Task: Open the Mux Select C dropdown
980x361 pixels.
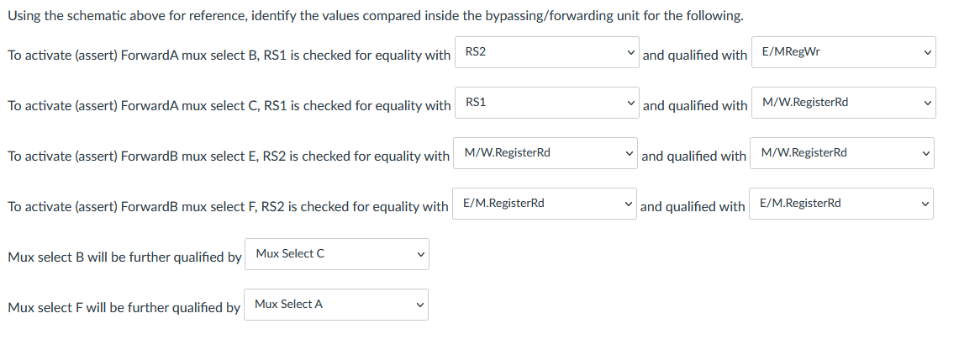Action: pyautogui.click(x=337, y=254)
